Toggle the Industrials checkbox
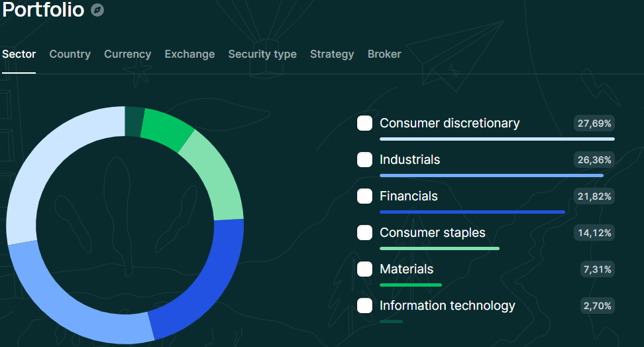The image size is (644, 347). point(364,159)
